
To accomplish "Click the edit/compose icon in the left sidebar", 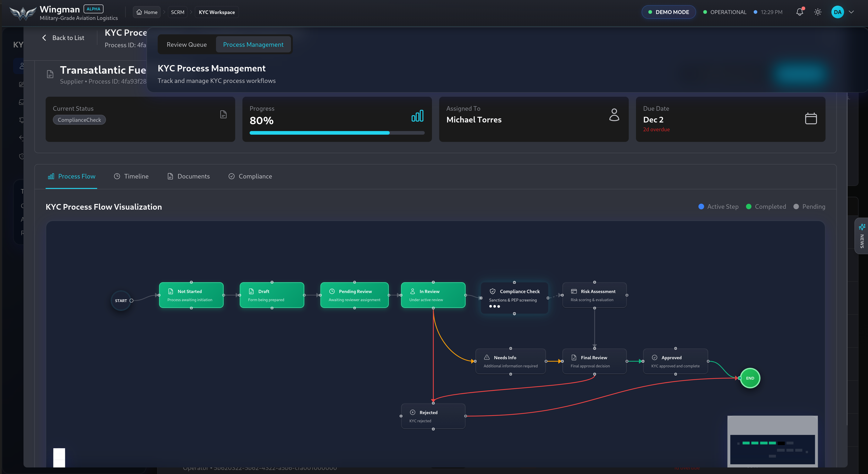I will [x=21, y=84].
